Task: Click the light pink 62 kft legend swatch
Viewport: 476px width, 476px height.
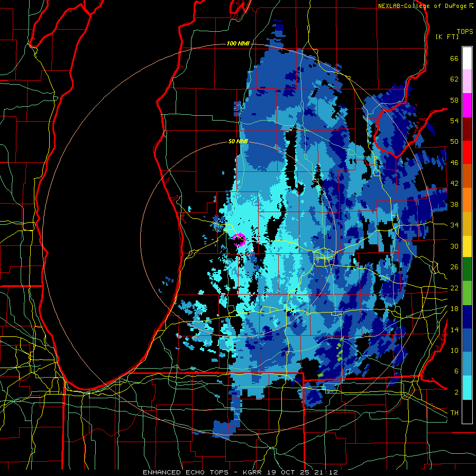Action: pos(467,81)
